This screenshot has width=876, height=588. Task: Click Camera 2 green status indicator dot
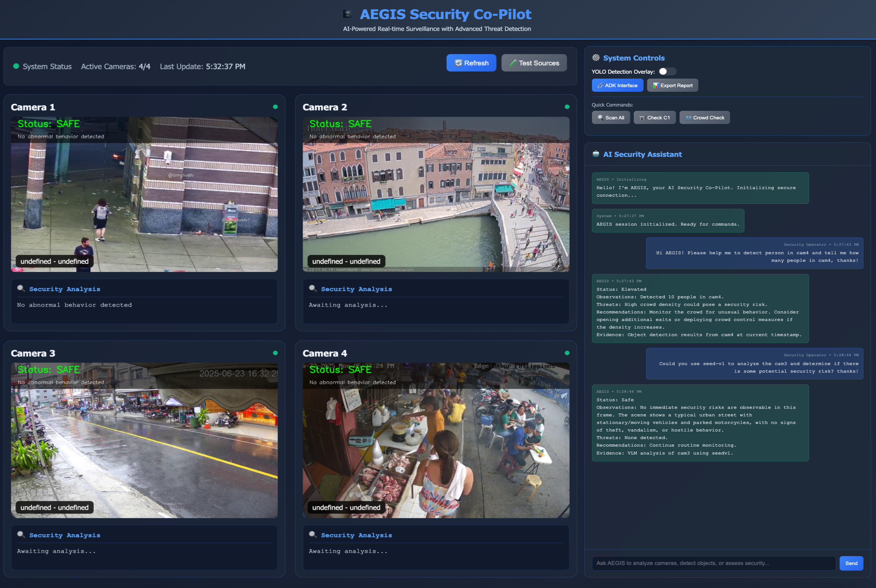coord(567,107)
